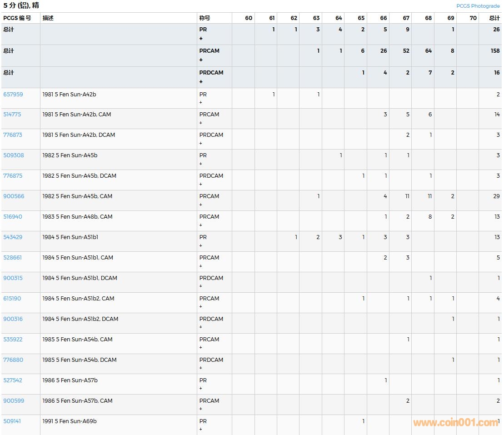Open PCGS number 657959 link

click(x=13, y=95)
